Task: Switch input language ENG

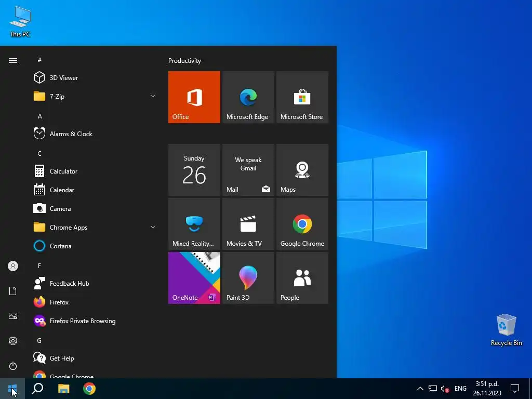Action: (x=460, y=389)
